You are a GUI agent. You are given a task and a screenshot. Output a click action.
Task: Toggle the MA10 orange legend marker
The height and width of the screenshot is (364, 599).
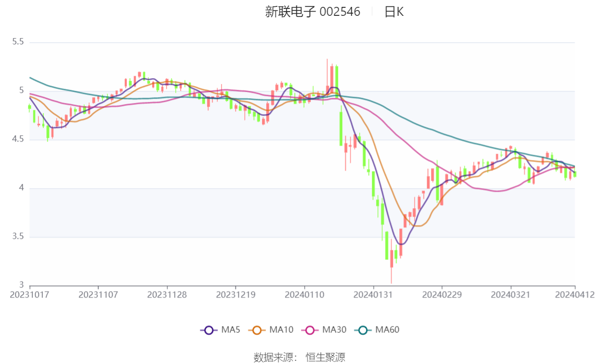(x=257, y=330)
